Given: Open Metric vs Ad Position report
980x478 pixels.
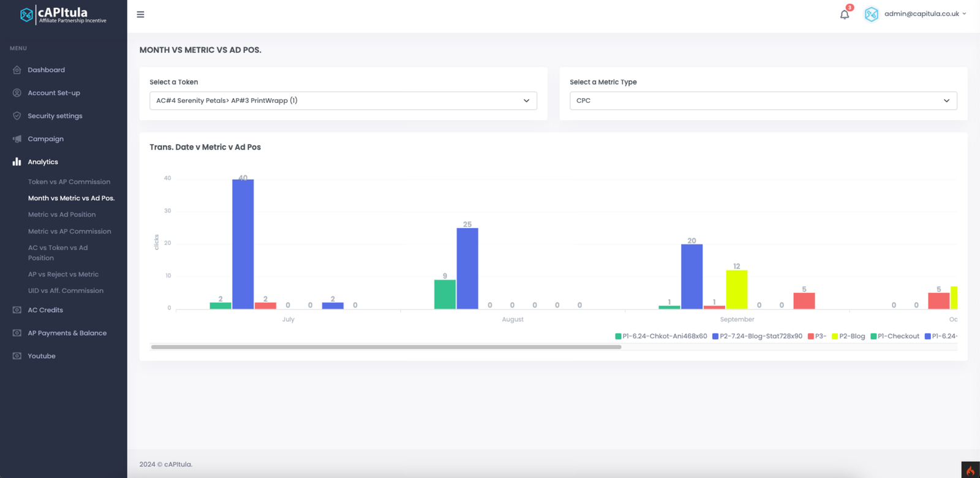Looking at the screenshot, I should tap(62, 214).
